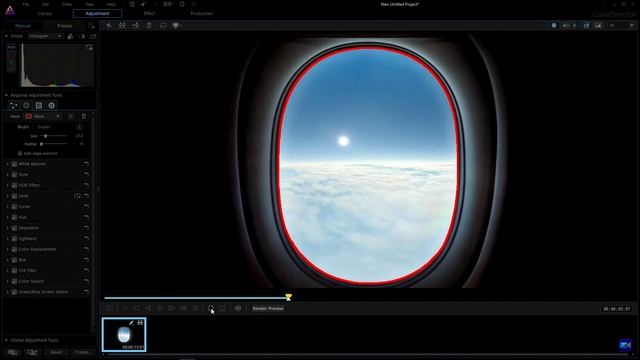Select the radial filter tool icon

pos(51,105)
